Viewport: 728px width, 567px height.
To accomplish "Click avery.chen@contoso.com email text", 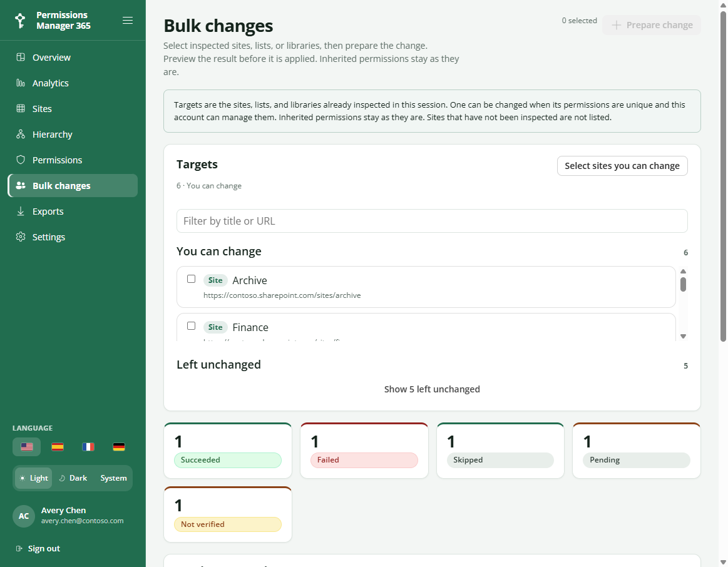I will (x=82, y=521).
